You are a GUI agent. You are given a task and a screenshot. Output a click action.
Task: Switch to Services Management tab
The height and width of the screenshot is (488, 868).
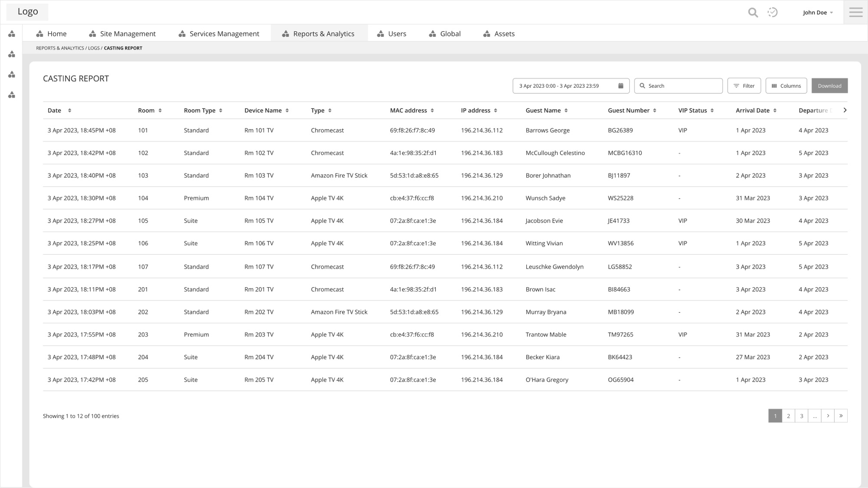[x=219, y=34]
